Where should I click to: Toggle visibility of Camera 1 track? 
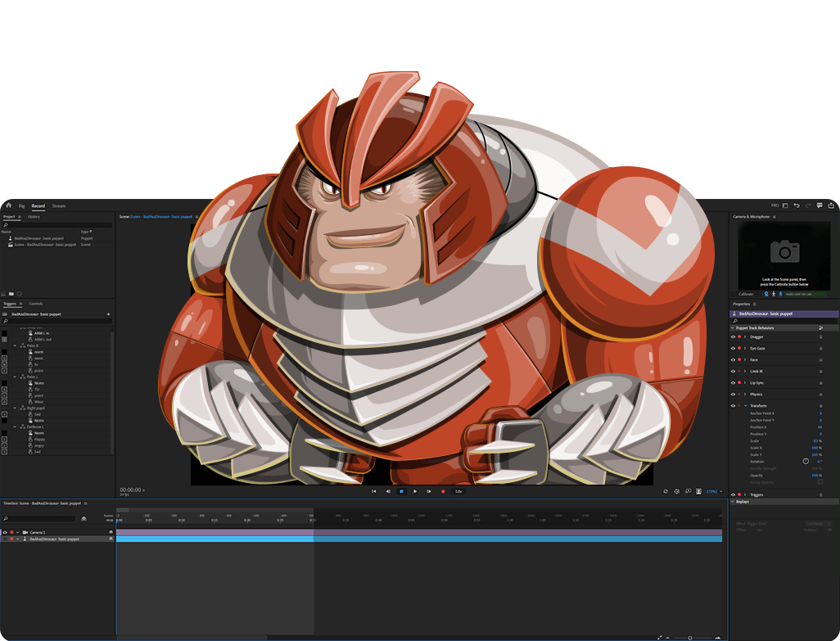click(5, 532)
